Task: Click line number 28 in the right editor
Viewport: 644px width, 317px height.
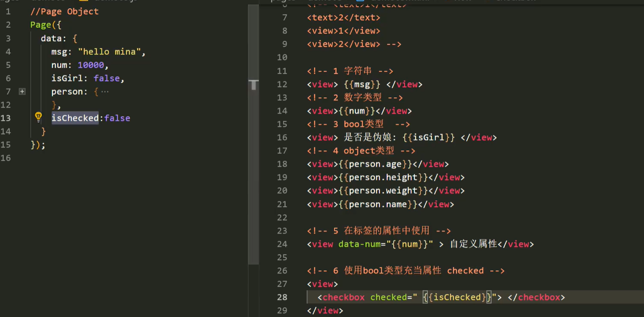Action: 282,297
